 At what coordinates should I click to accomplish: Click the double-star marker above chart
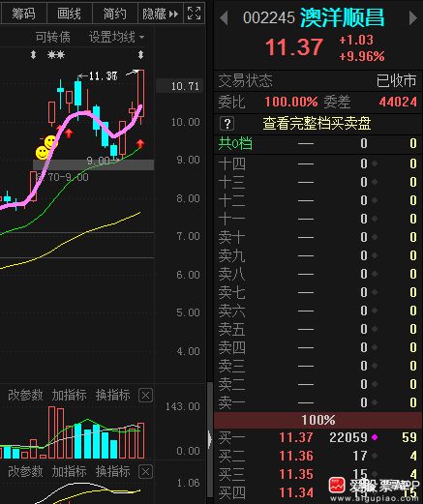click(56, 55)
